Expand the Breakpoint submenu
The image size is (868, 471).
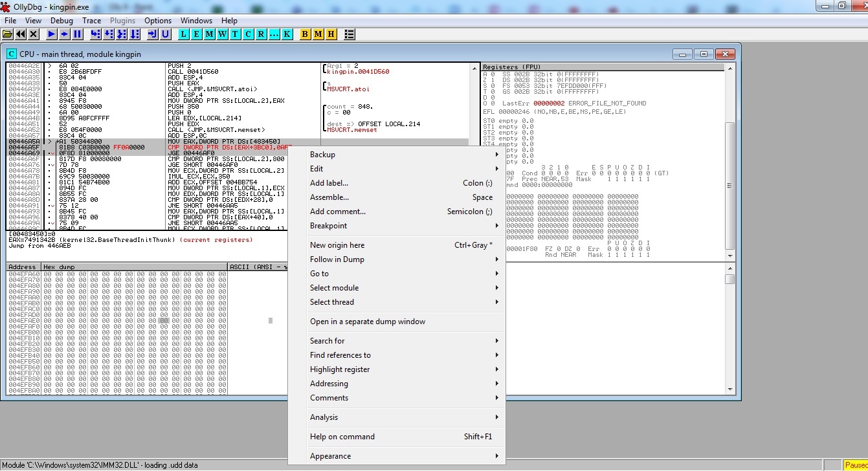(396, 226)
